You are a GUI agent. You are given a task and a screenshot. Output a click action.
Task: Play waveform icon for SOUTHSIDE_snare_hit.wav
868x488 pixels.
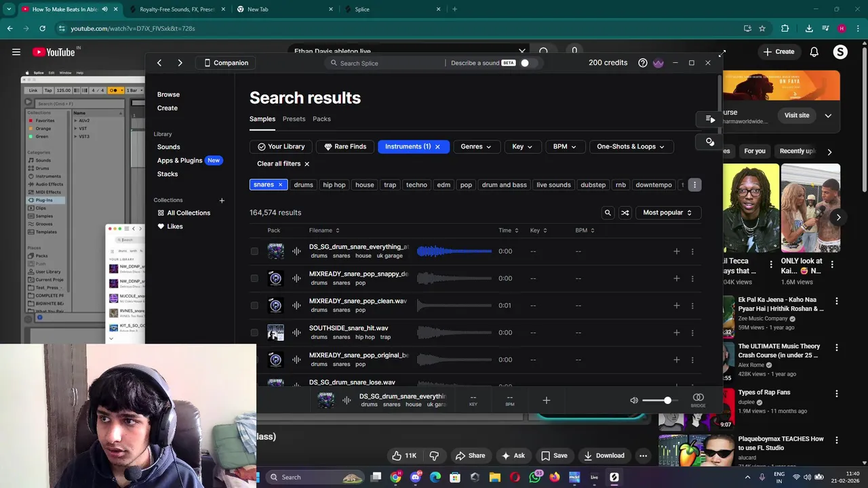(x=296, y=333)
